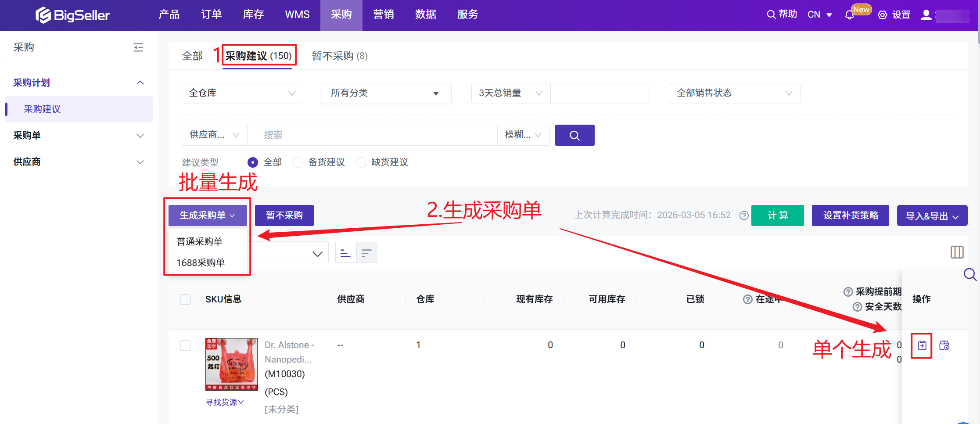Select the 备货建议 radio button

[x=298, y=162]
